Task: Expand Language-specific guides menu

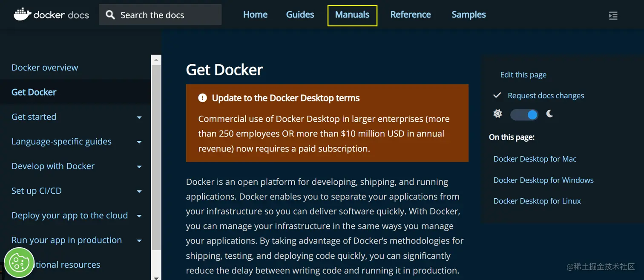Action: 139,142
